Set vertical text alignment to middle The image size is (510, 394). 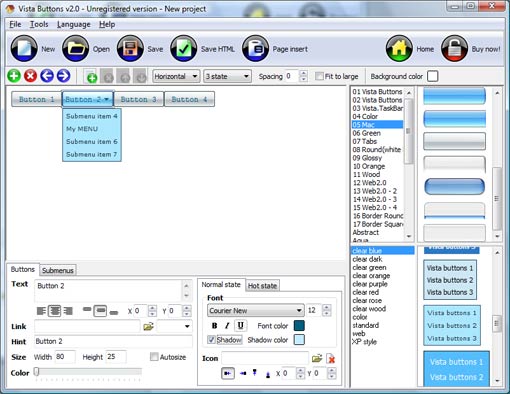click(100, 311)
